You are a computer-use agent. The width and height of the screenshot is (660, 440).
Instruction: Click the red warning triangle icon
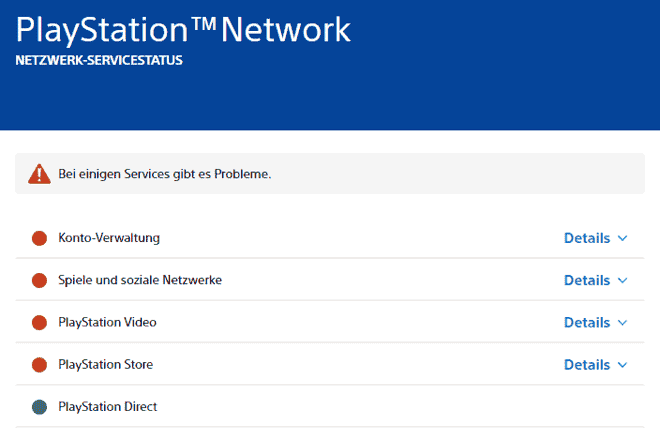pos(39,173)
